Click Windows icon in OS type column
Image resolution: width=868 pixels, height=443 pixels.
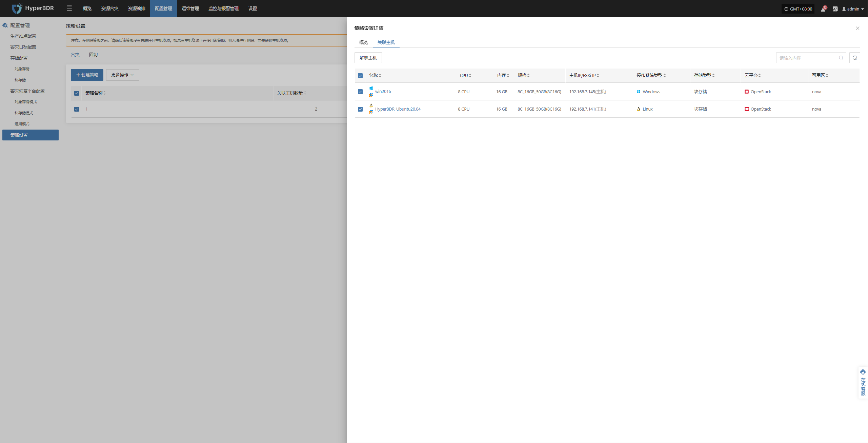pyautogui.click(x=639, y=92)
